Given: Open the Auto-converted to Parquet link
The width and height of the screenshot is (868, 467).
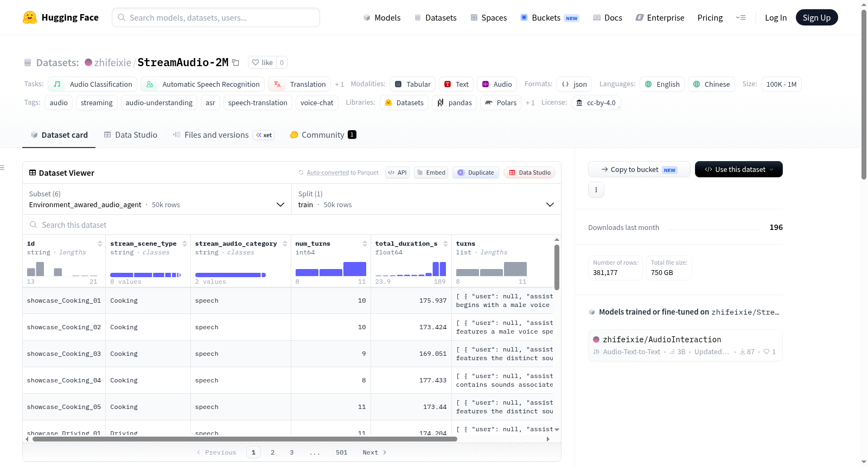Looking at the screenshot, I should (342, 172).
